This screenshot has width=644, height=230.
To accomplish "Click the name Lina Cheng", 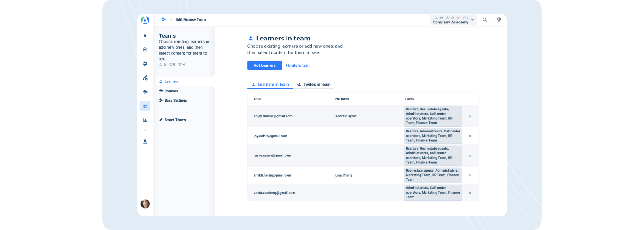I will click(344, 175).
